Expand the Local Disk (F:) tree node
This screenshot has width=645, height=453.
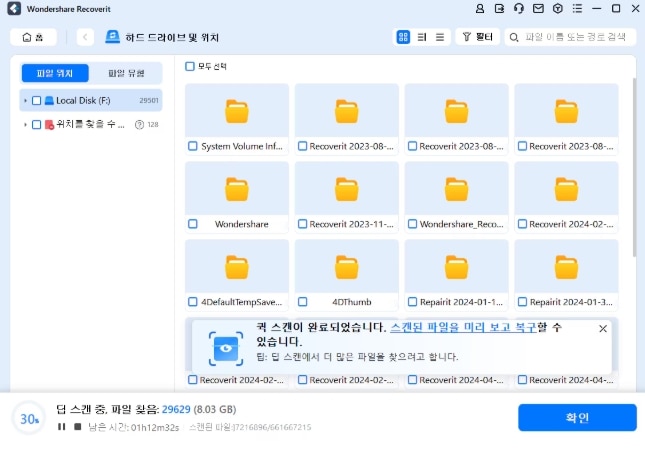tap(25, 101)
